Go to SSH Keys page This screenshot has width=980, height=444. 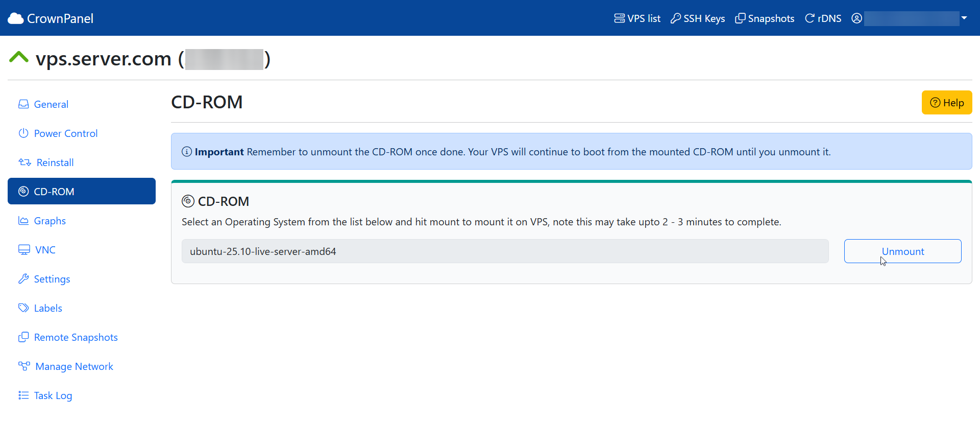(697, 18)
